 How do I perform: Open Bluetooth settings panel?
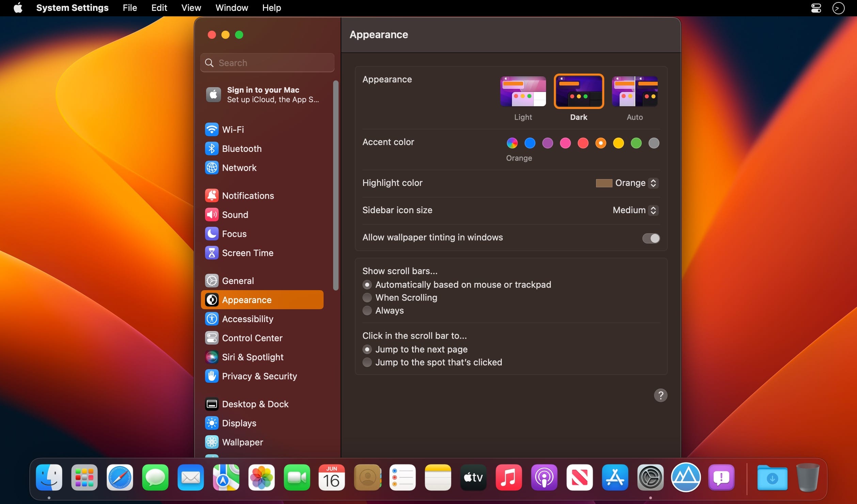[x=242, y=149]
